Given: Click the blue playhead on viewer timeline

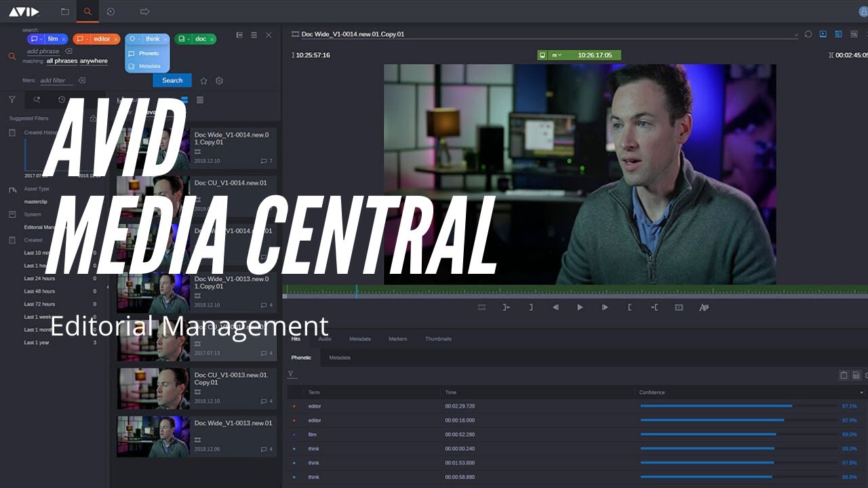Looking at the screenshot, I should point(357,290).
